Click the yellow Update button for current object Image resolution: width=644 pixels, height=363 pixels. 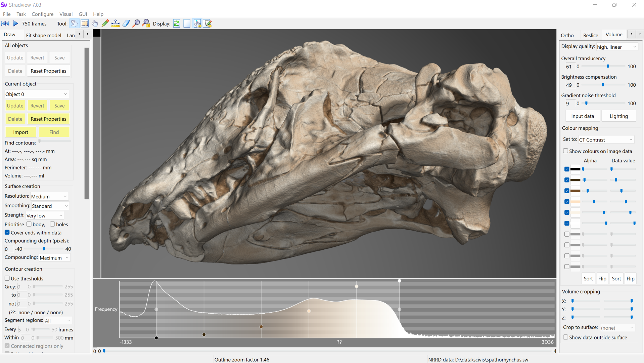(15, 106)
